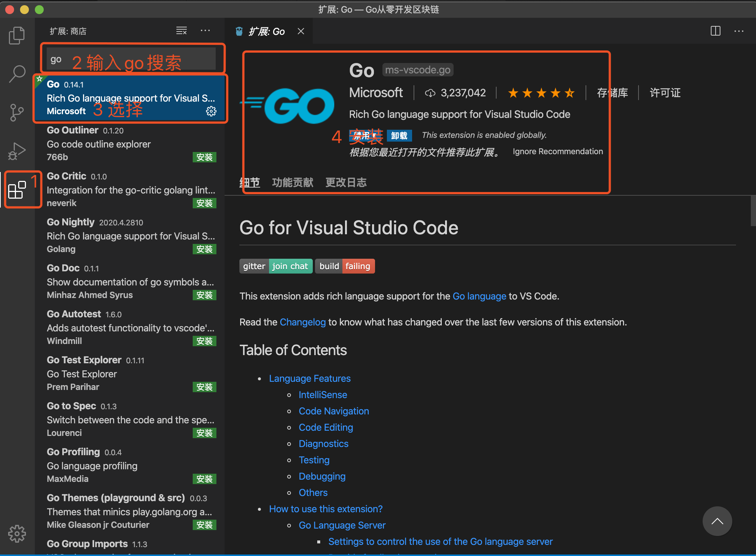Select the Go 0.14.1 Microsoft extension
756x556 pixels.
tap(130, 98)
